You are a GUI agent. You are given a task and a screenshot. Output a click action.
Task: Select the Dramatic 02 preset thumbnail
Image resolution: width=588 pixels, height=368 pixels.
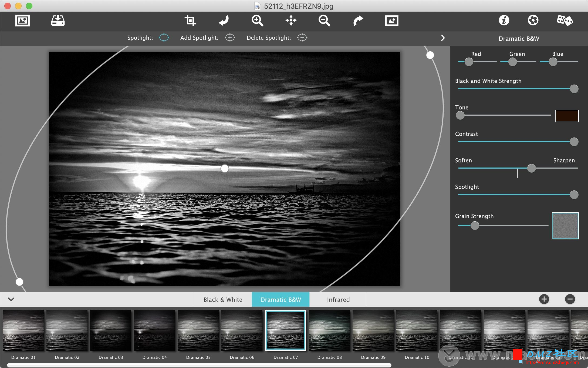[x=67, y=330]
